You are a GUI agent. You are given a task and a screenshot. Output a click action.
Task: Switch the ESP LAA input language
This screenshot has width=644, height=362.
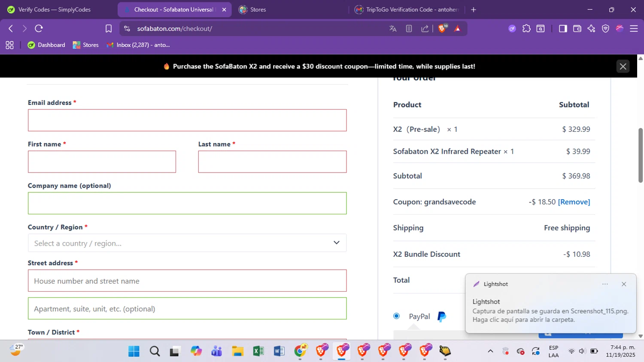click(x=553, y=351)
